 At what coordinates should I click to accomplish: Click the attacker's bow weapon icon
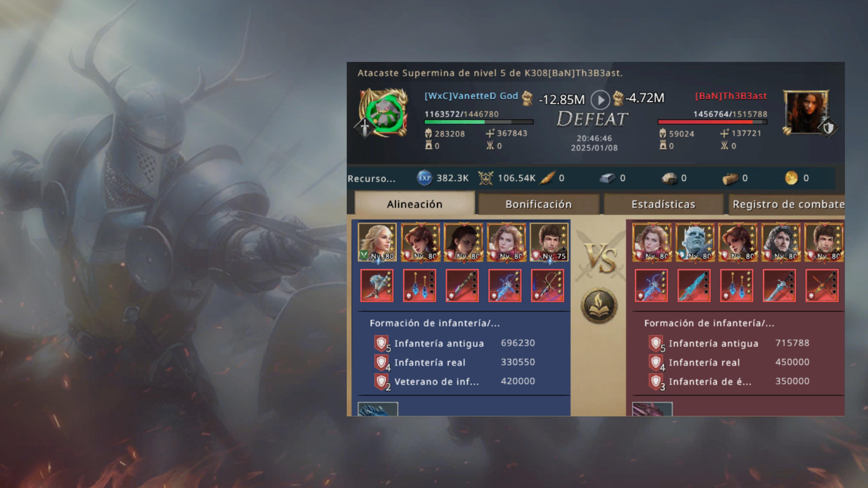pos(547,286)
